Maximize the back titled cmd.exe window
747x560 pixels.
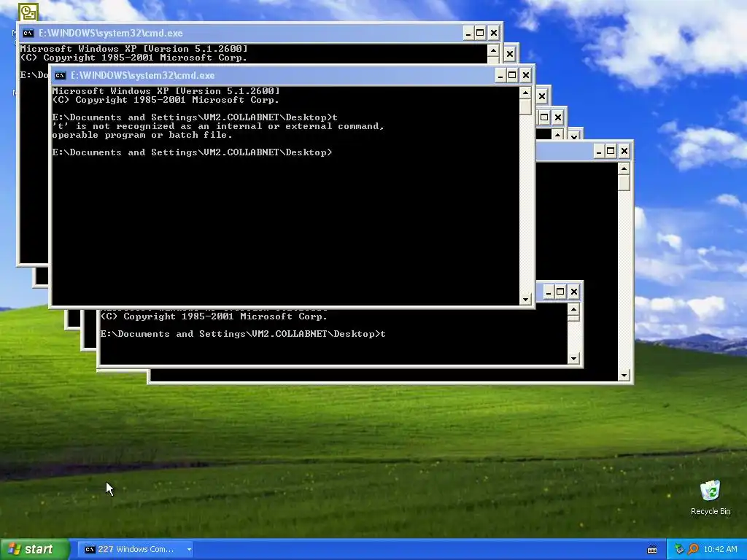(480, 33)
